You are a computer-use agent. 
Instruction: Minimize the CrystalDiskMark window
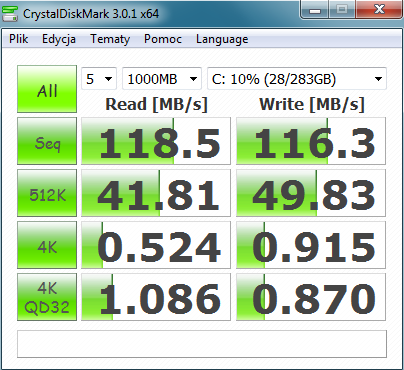point(315,10)
